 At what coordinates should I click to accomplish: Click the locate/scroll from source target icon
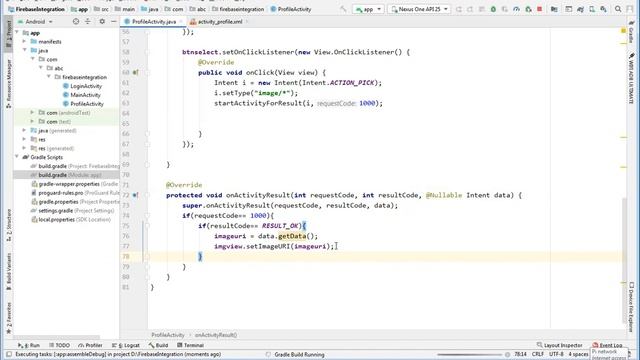coord(76,21)
